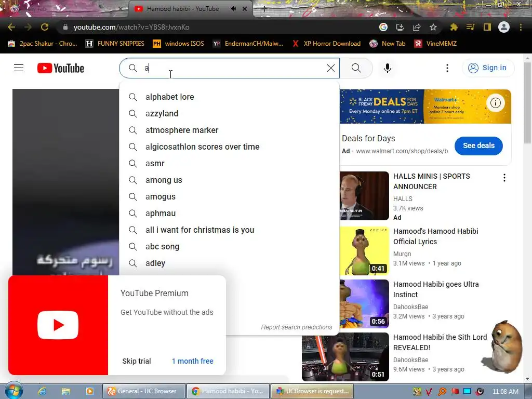Install or download page icon in address bar
This screenshot has width=532, height=399.
click(x=400, y=27)
